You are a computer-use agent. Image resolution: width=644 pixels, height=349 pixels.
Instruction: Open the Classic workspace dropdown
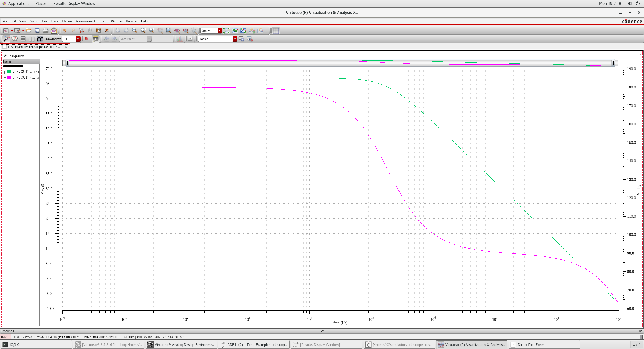(x=235, y=39)
